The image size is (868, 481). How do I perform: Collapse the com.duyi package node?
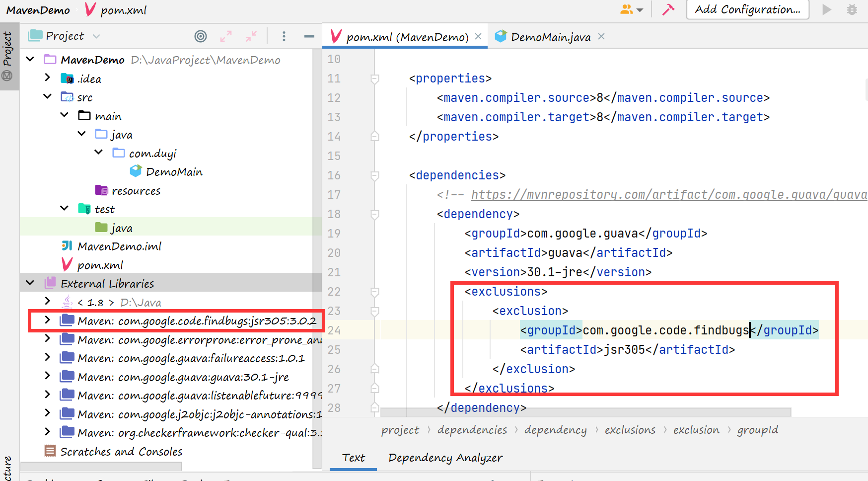click(98, 153)
